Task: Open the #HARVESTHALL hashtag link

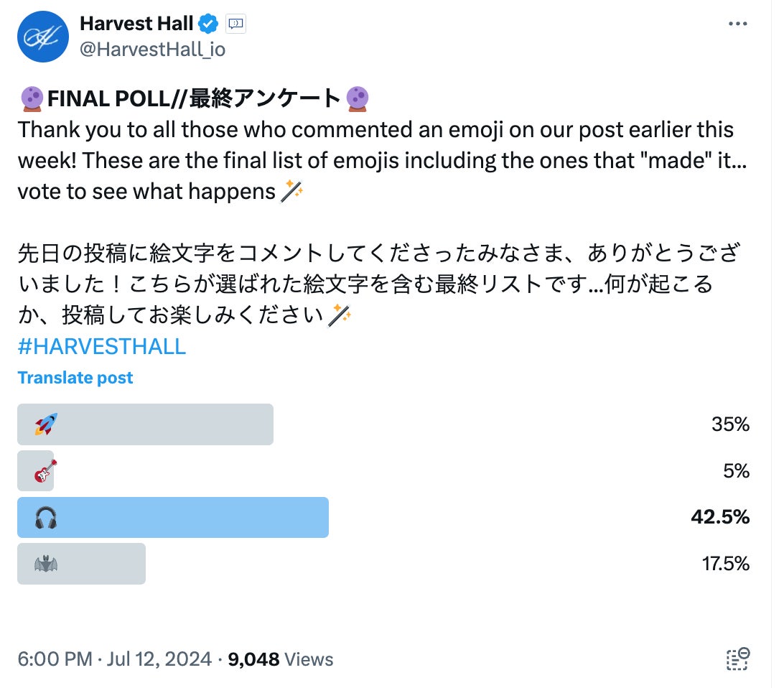Action: (101, 346)
